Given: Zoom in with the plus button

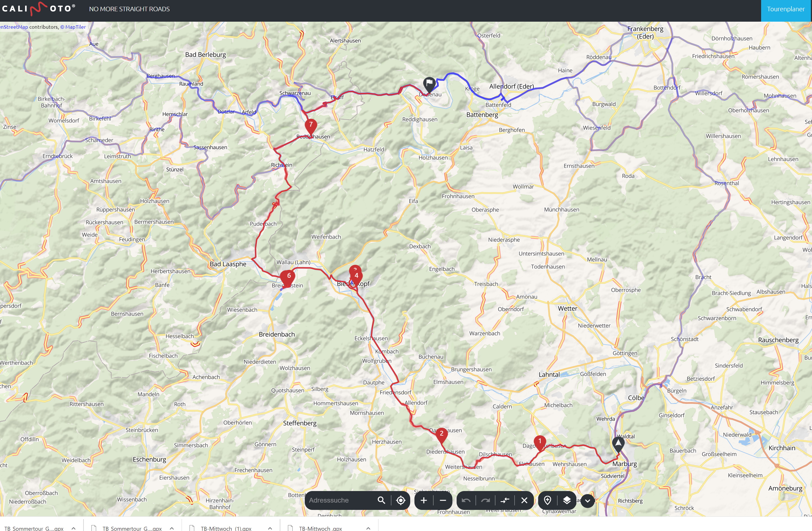Looking at the screenshot, I should (x=423, y=500).
